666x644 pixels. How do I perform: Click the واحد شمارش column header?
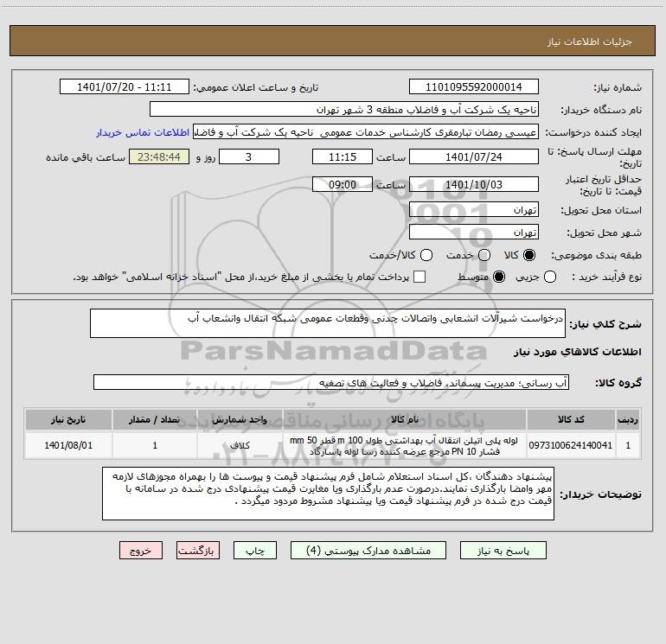pyautogui.click(x=240, y=419)
